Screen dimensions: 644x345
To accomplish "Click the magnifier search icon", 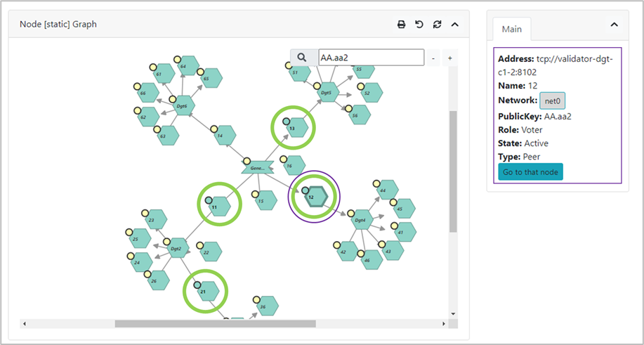I will tap(302, 58).
